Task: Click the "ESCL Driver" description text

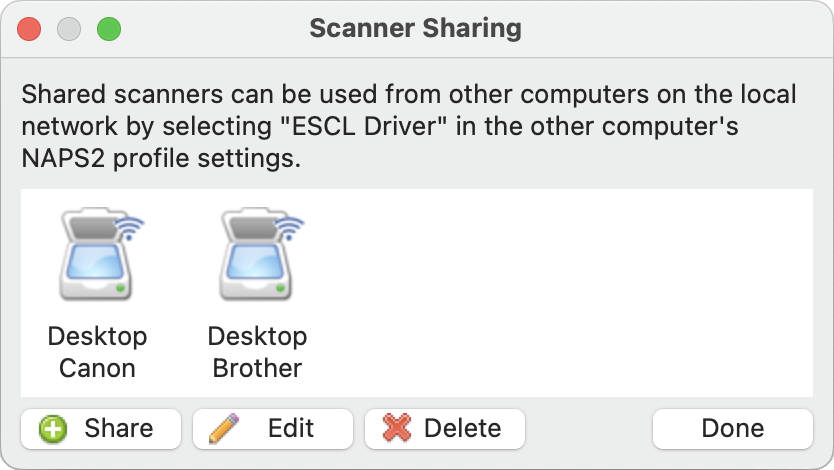Action: click(x=363, y=127)
